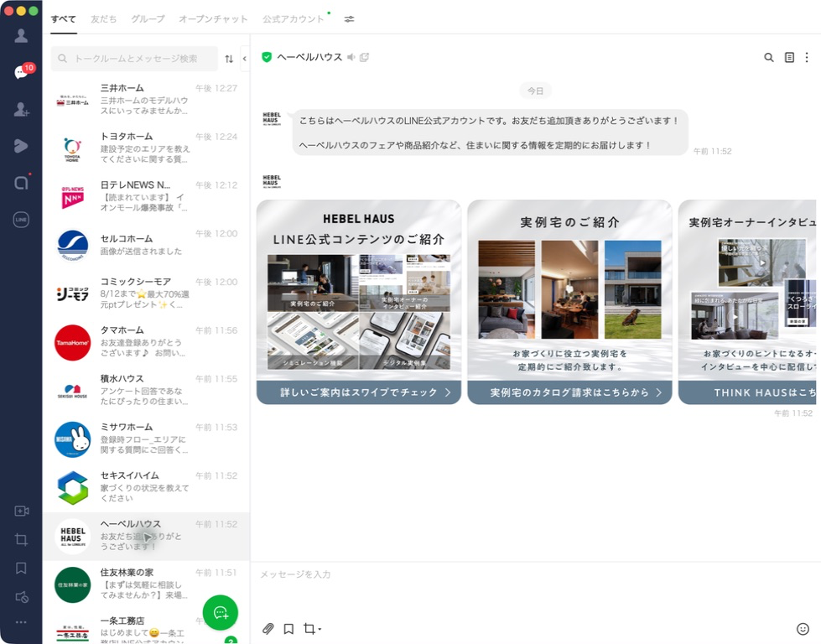Start a meeting with video-plus icon
The width and height of the screenshot is (821, 644).
(22, 511)
